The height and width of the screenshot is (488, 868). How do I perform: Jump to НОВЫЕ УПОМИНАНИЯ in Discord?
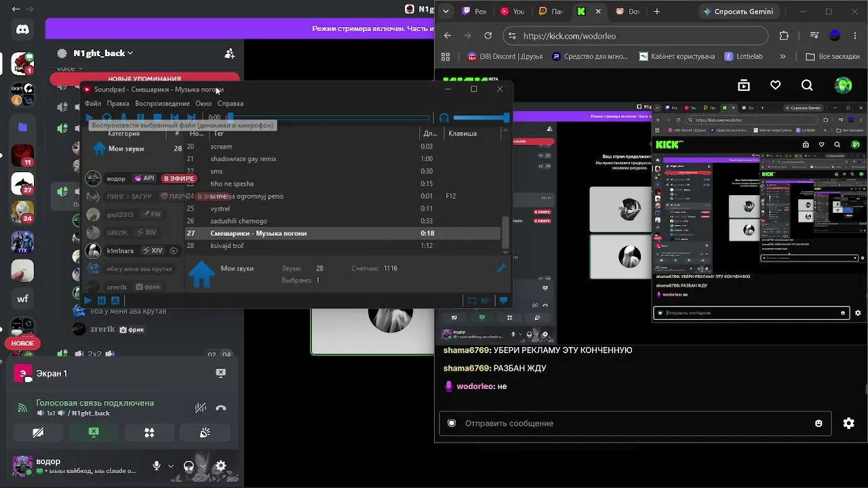click(144, 79)
